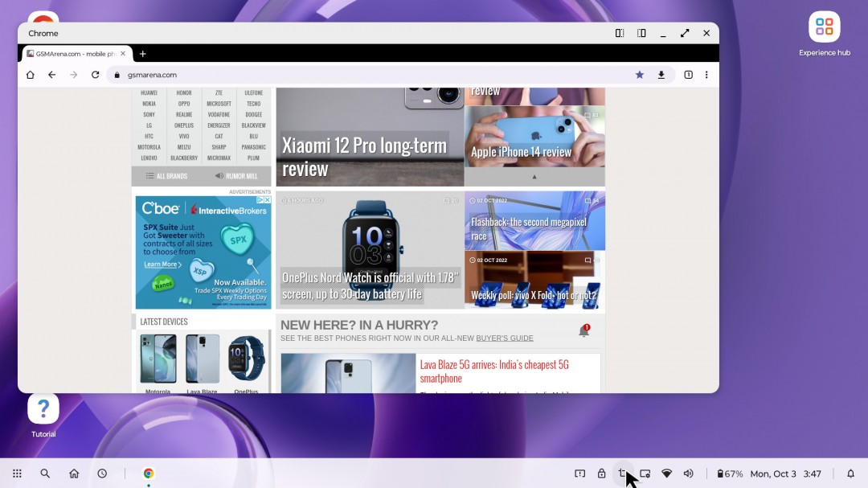Screen dimensions: 868x488
Task: Open the HUAWEI brand link
Action: tap(149, 93)
